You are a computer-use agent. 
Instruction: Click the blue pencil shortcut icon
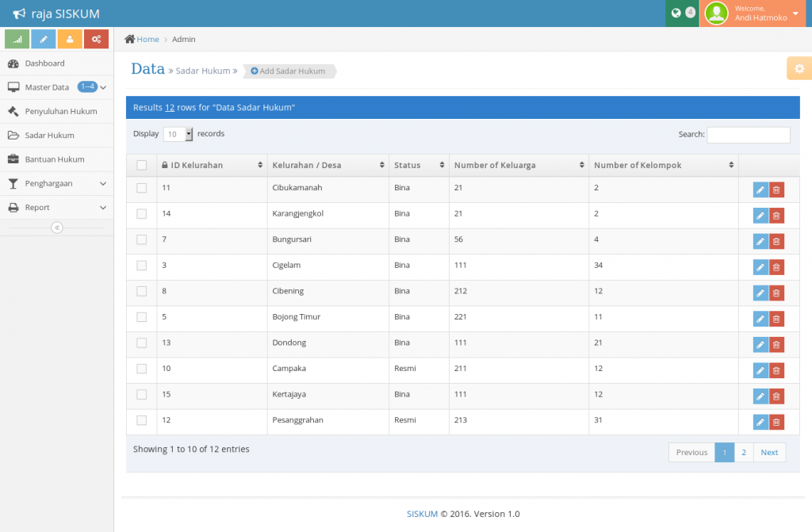[44, 39]
